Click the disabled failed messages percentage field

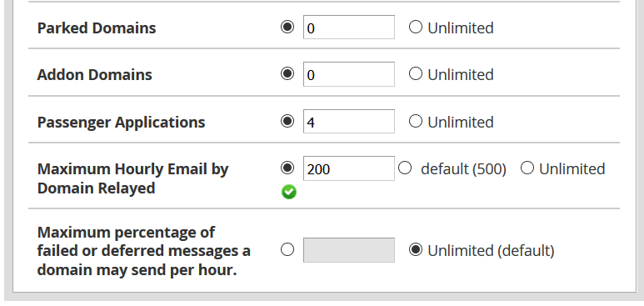[349, 250]
